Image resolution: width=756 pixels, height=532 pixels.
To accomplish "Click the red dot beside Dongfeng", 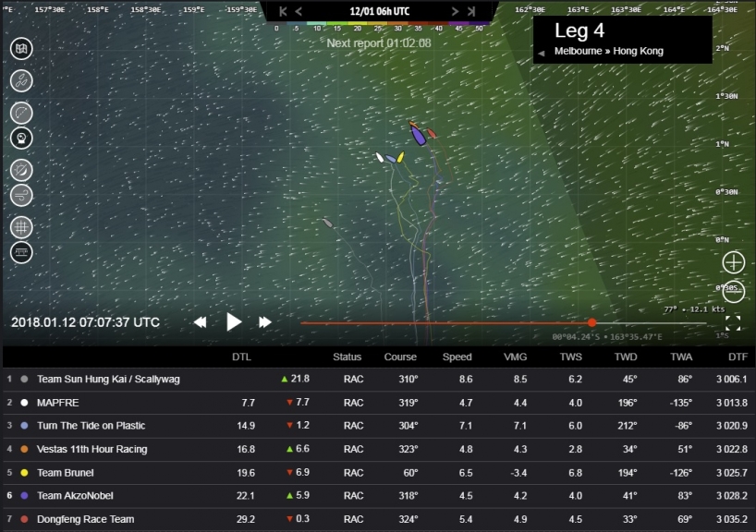I will 24,519.
